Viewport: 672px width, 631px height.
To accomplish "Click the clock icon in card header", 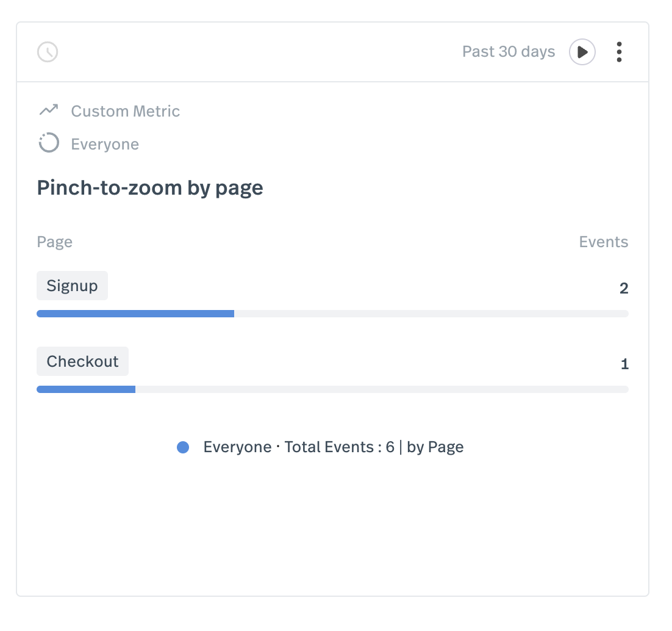I will (x=48, y=52).
